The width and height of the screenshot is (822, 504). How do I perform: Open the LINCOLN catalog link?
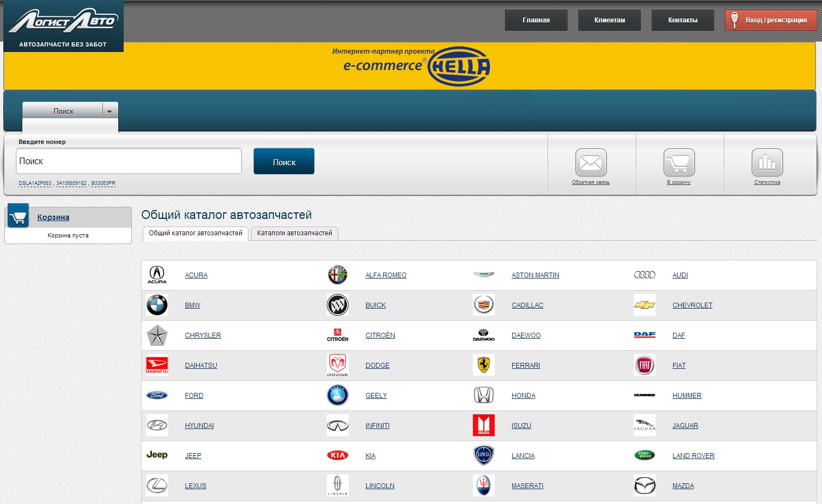click(380, 486)
